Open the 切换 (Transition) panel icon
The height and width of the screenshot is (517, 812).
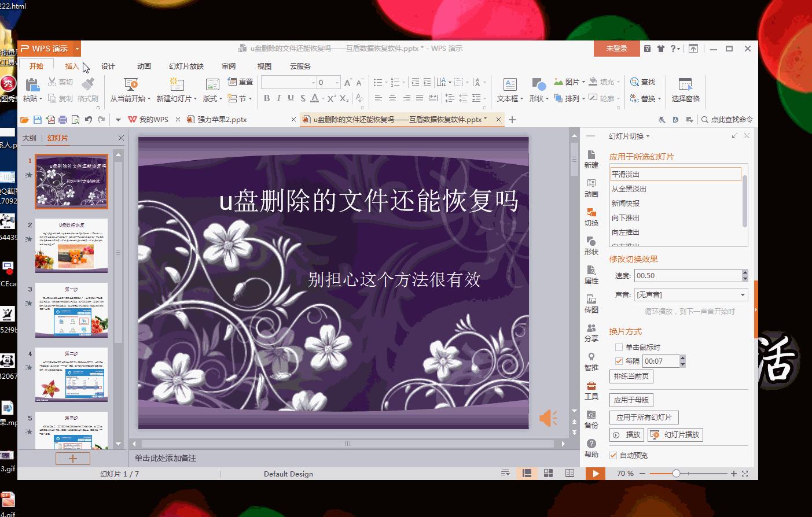tap(591, 215)
